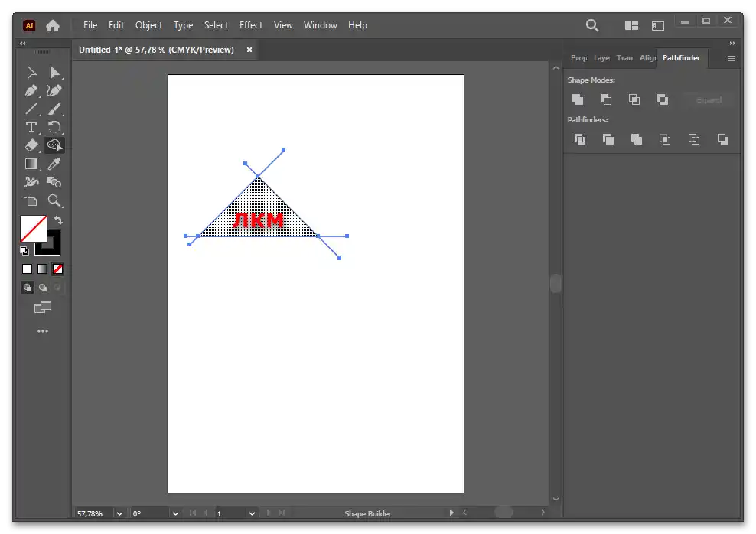Set paint to None
Image resolution: width=756 pixels, height=534 pixels.
[x=58, y=269]
